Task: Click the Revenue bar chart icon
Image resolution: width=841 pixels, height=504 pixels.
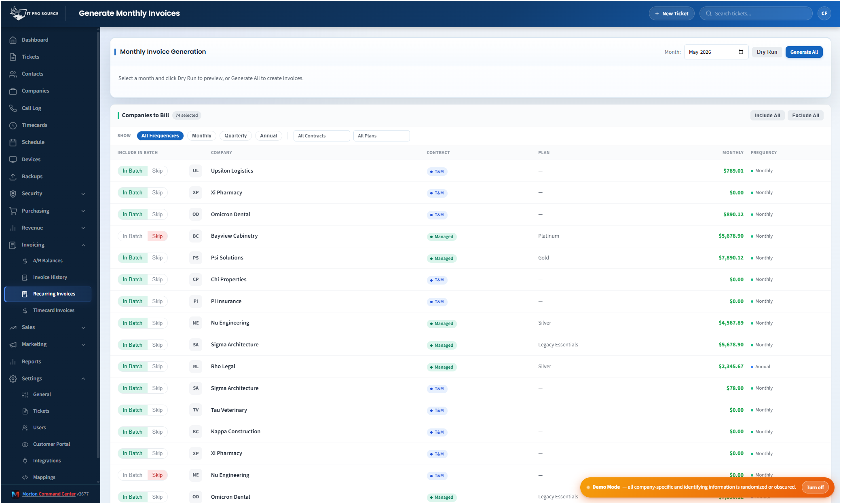Action: click(13, 228)
